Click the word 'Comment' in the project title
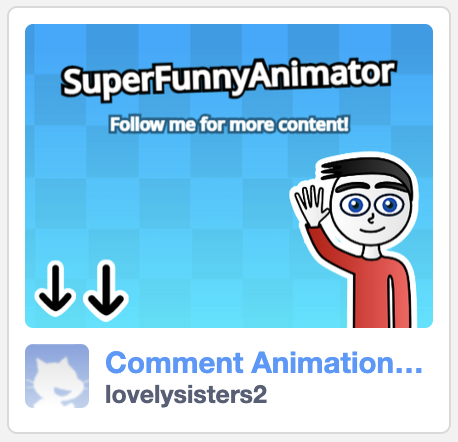This screenshot has height=442, width=458. click(x=174, y=363)
